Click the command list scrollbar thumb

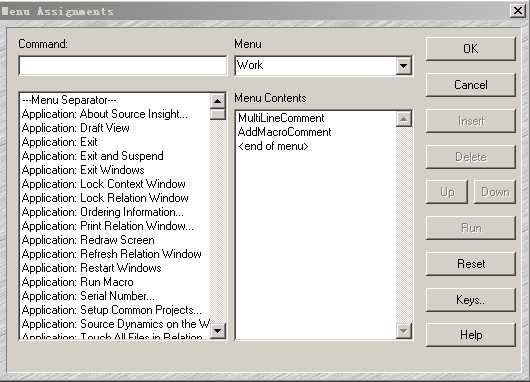(217, 114)
